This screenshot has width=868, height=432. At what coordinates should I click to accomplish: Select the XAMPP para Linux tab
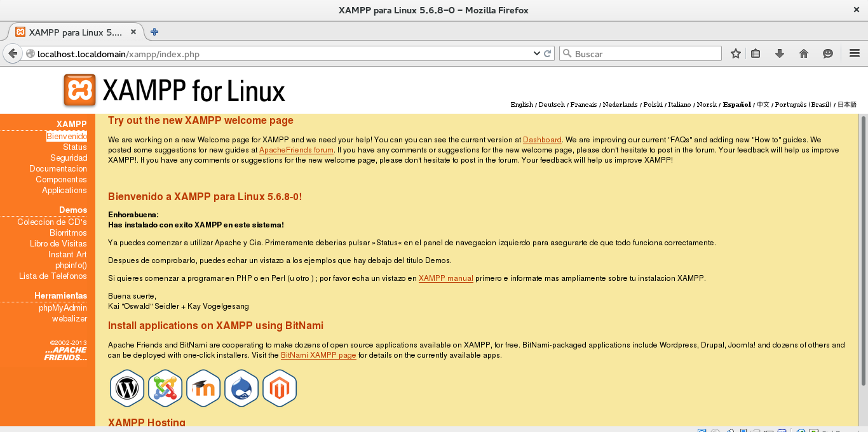76,32
